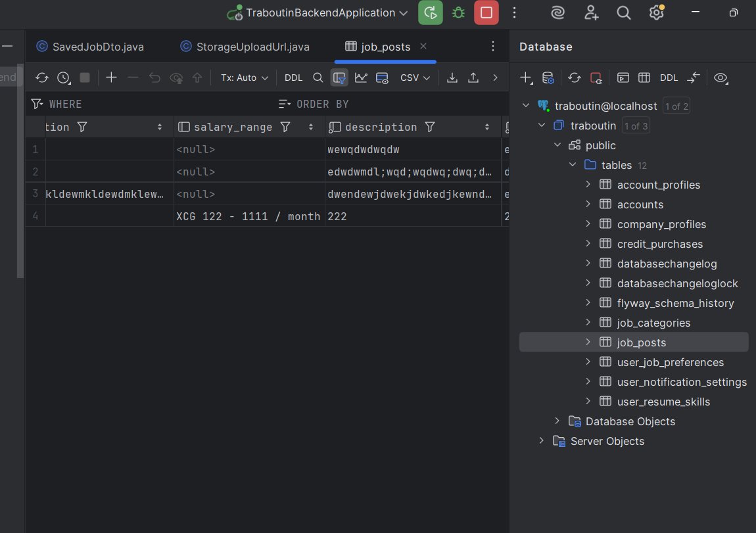Select the flyway_schema_history table
756x533 pixels.
point(675,303)
